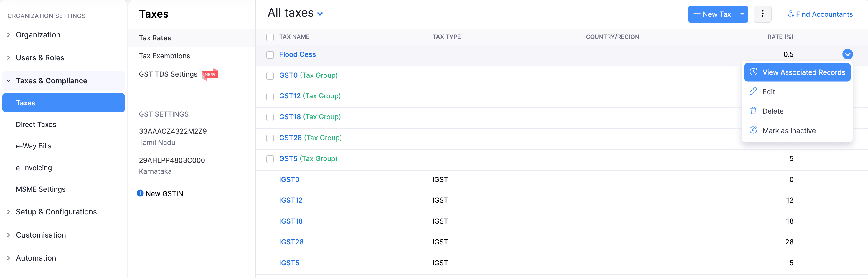Select the Karnataka GSTIN 29AHLPP4803C000 entry
This screenshot has height=278, width=868.
(x=172, y=160)
